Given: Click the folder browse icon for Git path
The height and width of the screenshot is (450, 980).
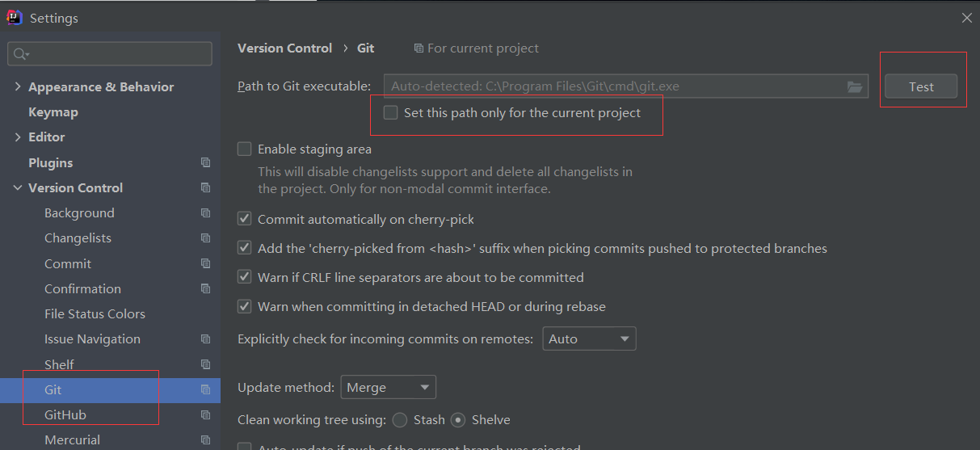Looking at the screenshot, I should (854, 86).
